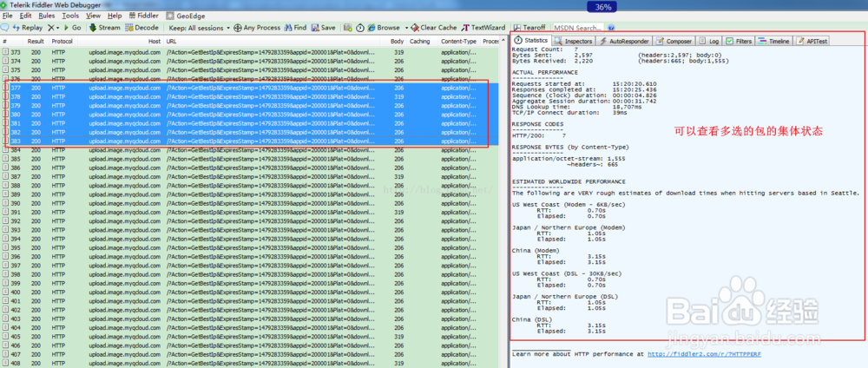Open the Keep: All sessions dropdown
The image size is (868, 368).
[x=200, y=27]
